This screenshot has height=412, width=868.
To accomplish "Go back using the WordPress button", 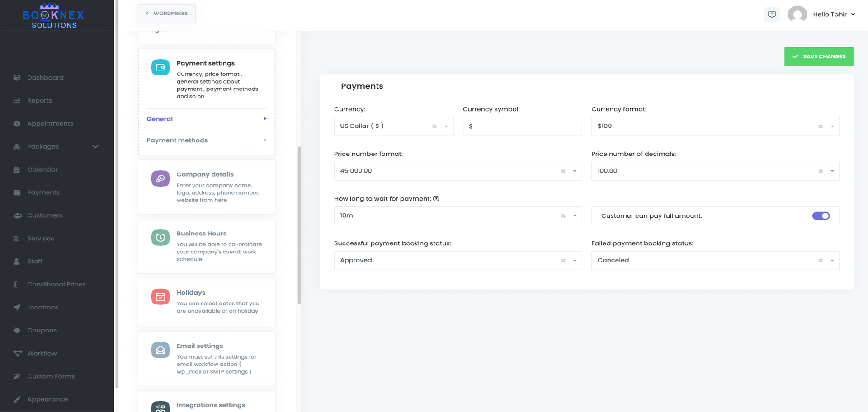I will tap(166, 13).
